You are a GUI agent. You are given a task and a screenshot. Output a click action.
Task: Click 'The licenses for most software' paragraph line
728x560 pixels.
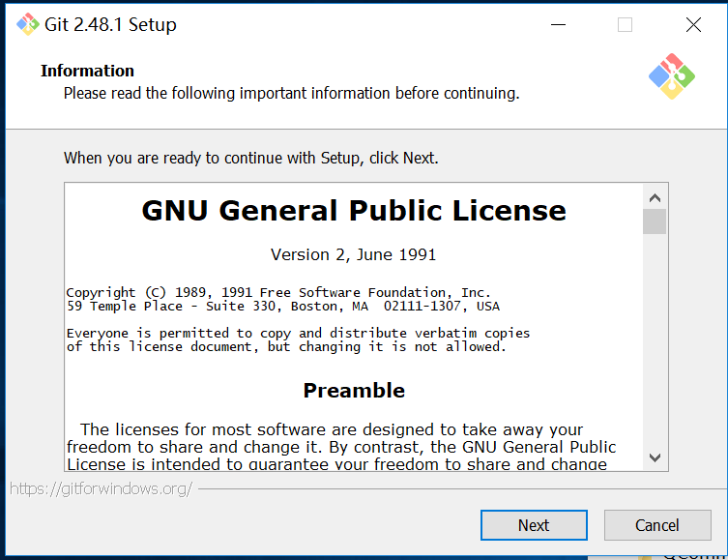(x=332, y=429)
